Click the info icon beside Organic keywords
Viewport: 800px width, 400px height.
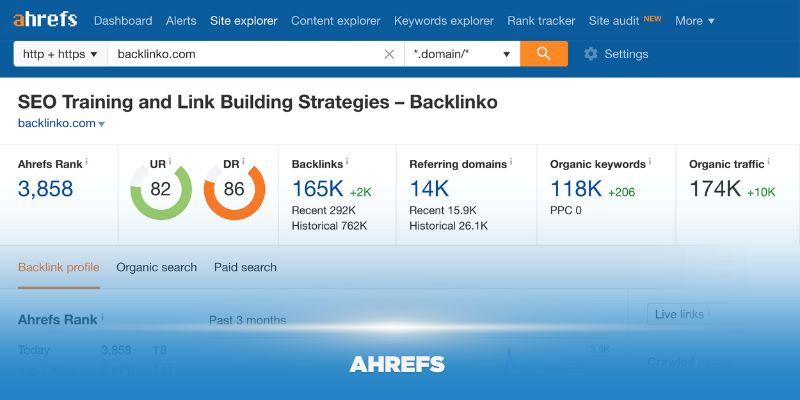(649, 161)
